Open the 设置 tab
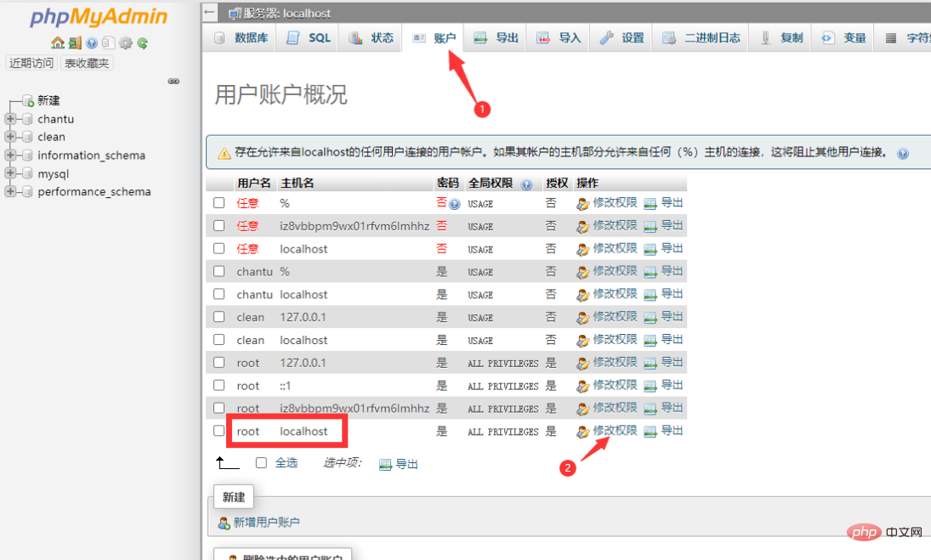931x560 pixels. click(x=621, y=38)
